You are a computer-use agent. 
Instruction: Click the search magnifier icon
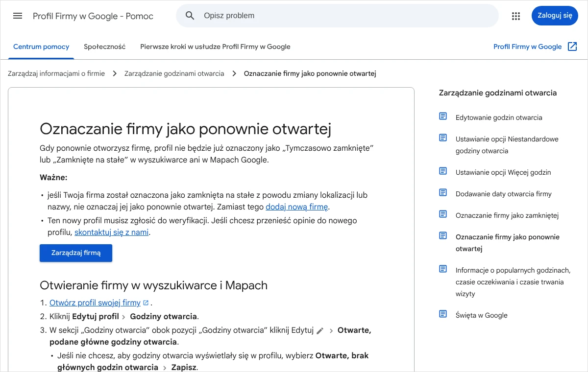tap(190, 16)
